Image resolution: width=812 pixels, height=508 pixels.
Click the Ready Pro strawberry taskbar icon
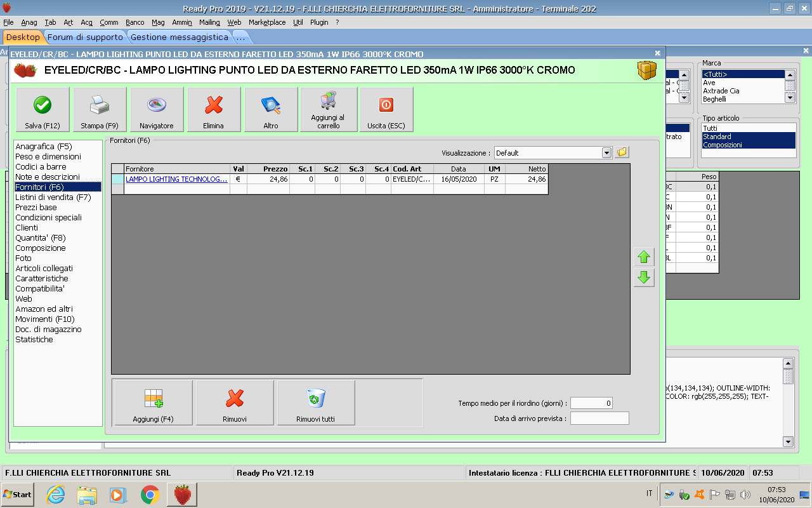click(x=183, y=495)
